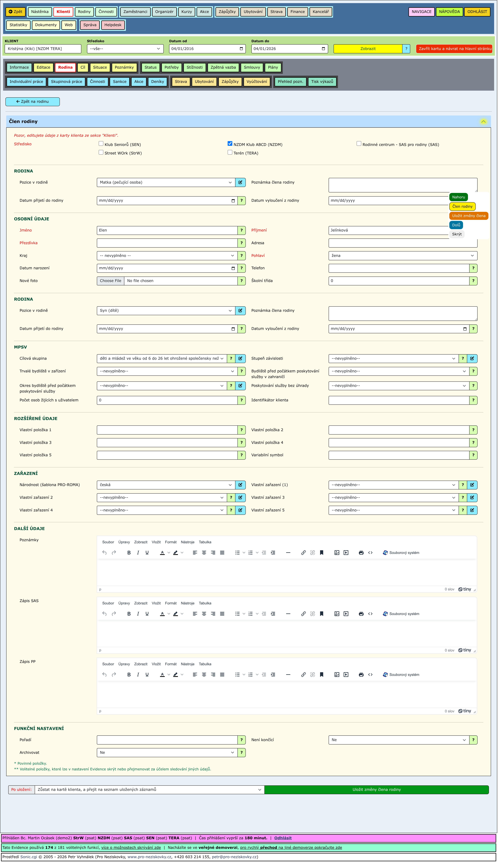The width and height of the screenshot is (498, 868).
Task: Click the yellow Zobrazit button
Action: (368, 49)
